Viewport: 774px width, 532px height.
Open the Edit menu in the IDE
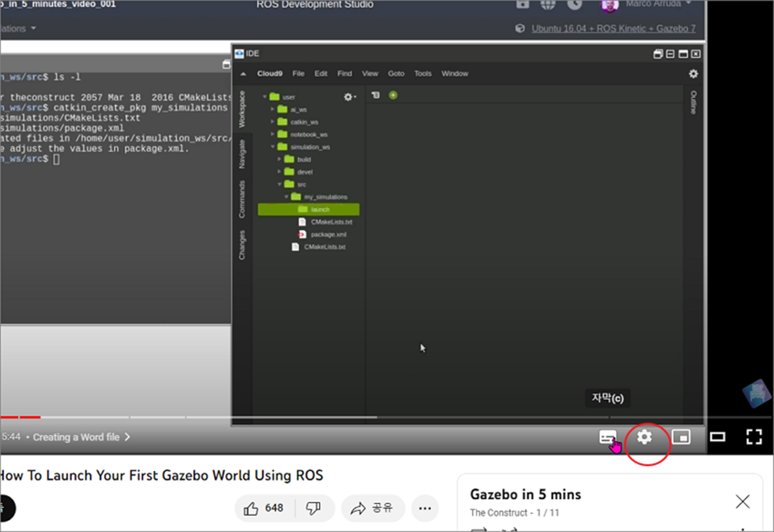pyautogui.click(x=321, y=74)
